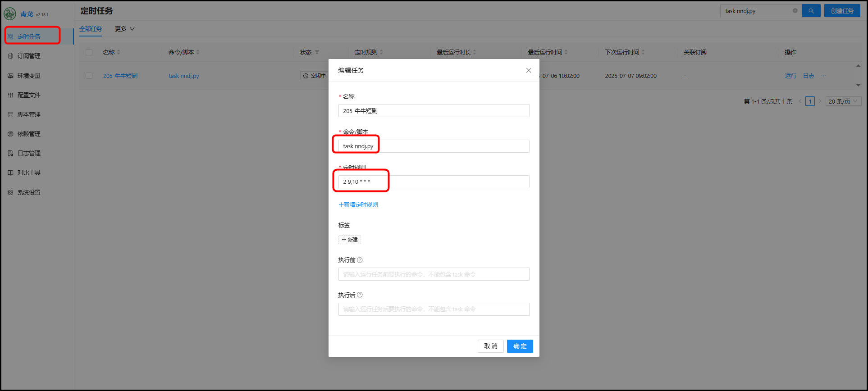868x391 pixels.
Task: Click the help icon next to 执行前
Action: click(x=360, y=260)
